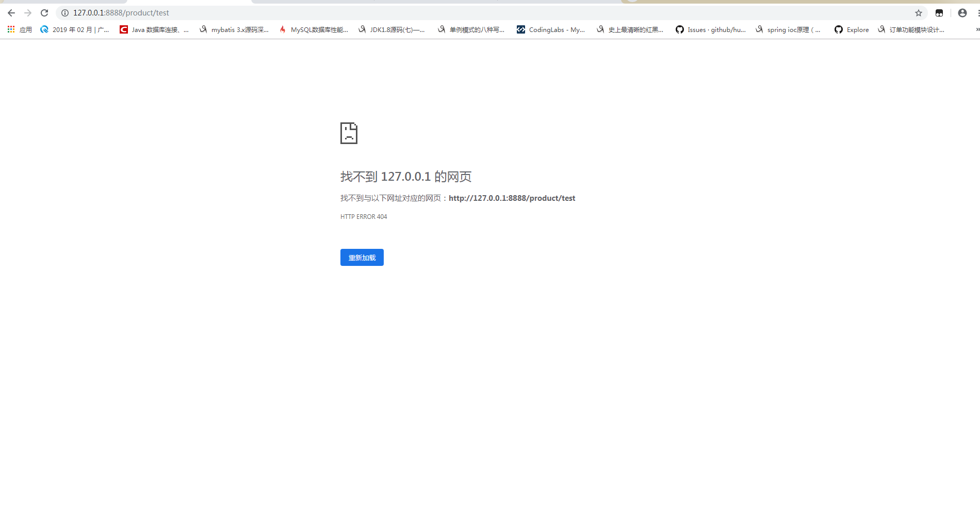Click the GitHub icon on the Issues bookmark
980x507 pixels.
click(x=679, y=29)
